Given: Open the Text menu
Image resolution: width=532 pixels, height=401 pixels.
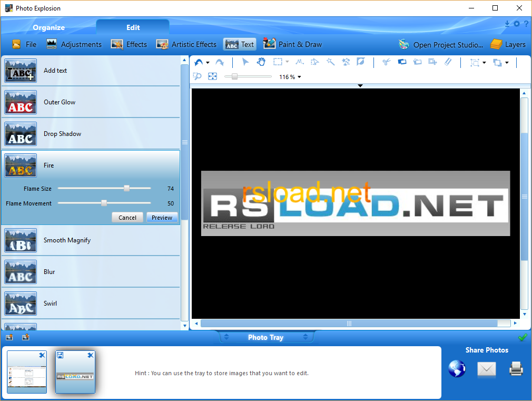Looking at the screenshot, I should tap(240, 44).
